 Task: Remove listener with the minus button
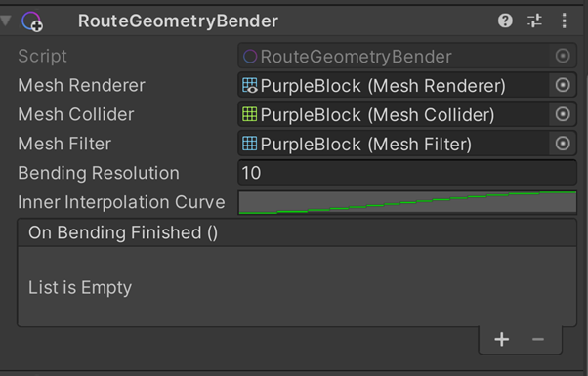click(538, 340)
